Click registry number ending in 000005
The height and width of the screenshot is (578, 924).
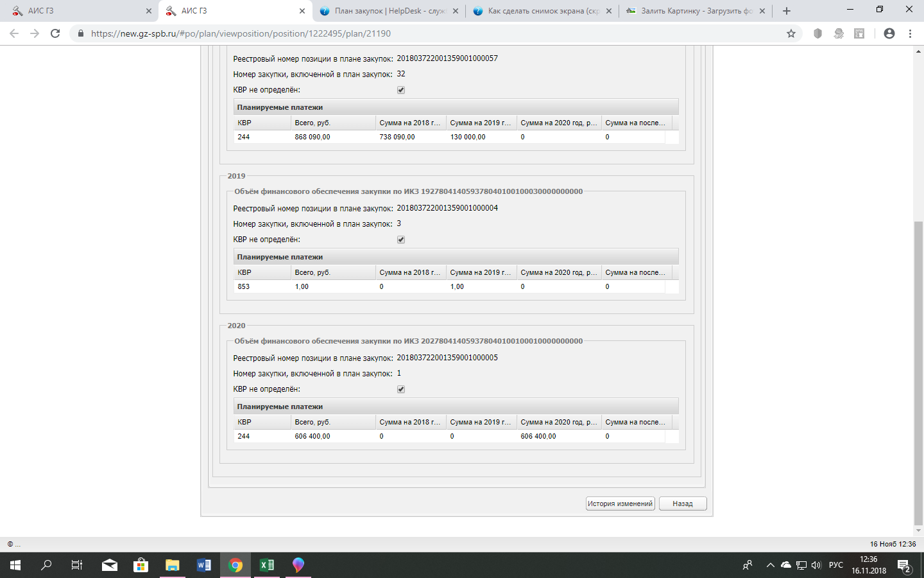pyautogui.click(x=447, y=358)
